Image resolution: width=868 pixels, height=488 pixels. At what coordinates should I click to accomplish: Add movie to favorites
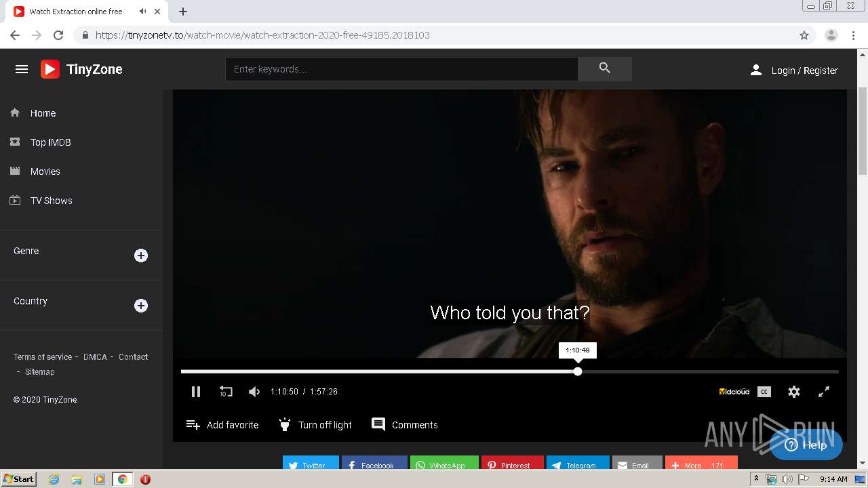tap(222, 425)
